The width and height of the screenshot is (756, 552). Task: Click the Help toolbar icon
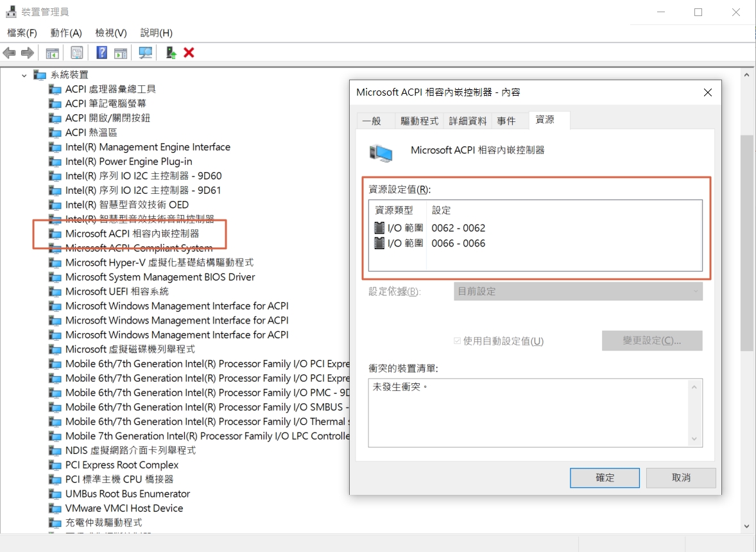(x=101, y=52)
